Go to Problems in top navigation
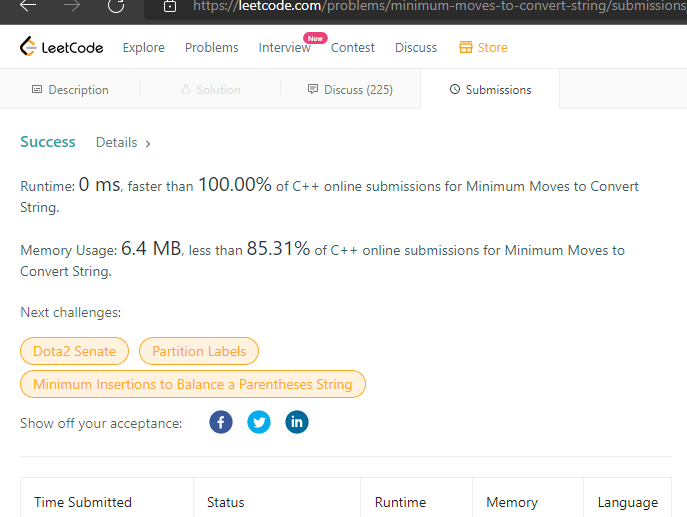This screenshot has height=517, width=687. [212, 47]
